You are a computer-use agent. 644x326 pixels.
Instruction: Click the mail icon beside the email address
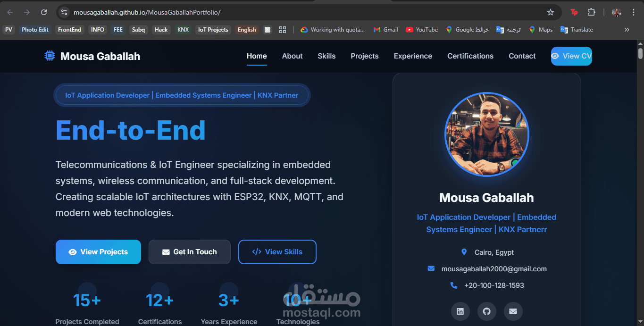pos(431,268)
